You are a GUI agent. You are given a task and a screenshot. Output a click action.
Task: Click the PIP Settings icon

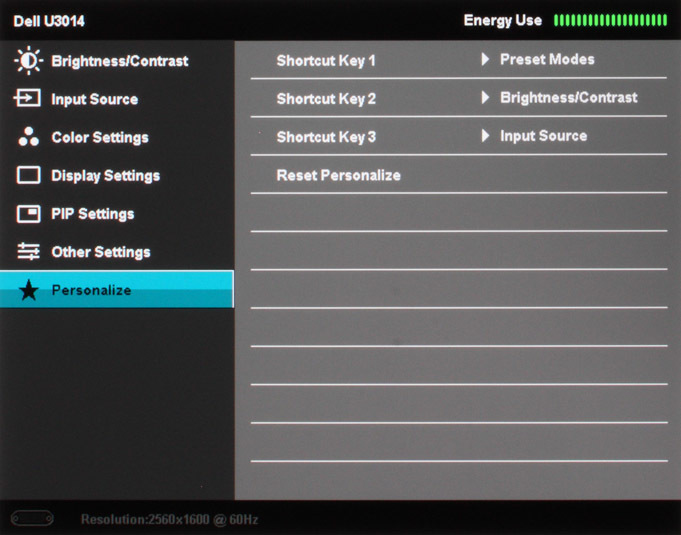coord(29,214)
